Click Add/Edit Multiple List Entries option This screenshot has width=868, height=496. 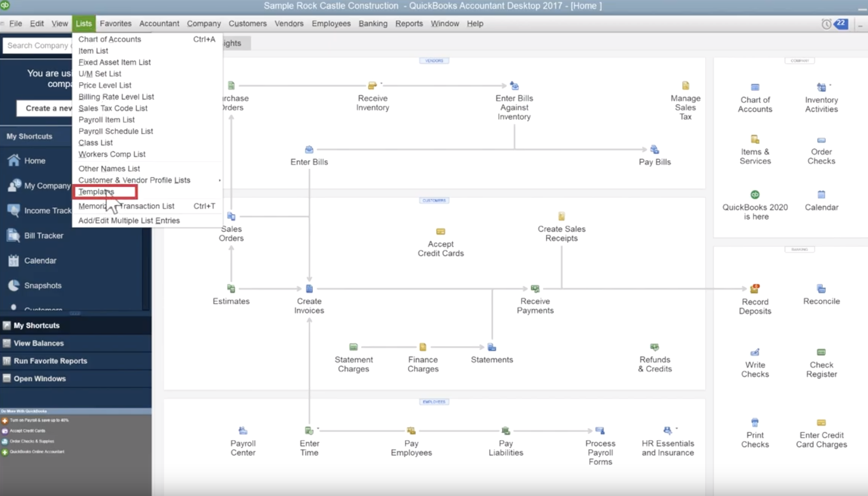pyautogui.click(x=129, y=220)
